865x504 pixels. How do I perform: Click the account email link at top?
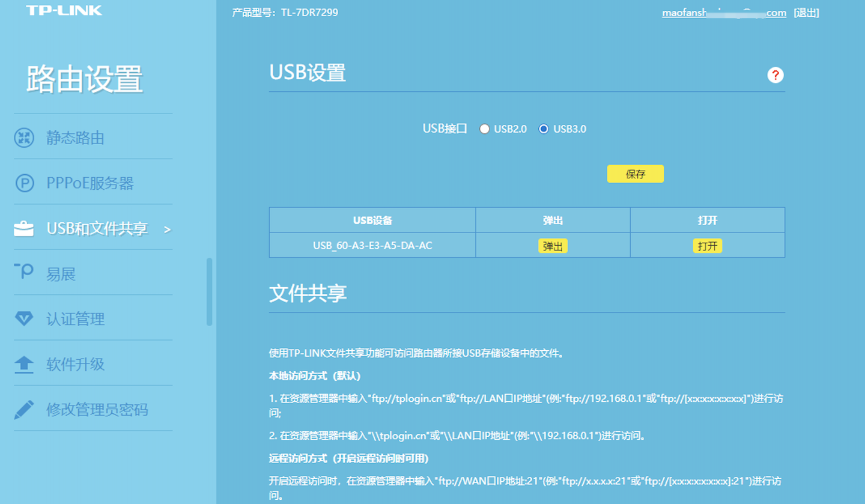tap(724, 13)
